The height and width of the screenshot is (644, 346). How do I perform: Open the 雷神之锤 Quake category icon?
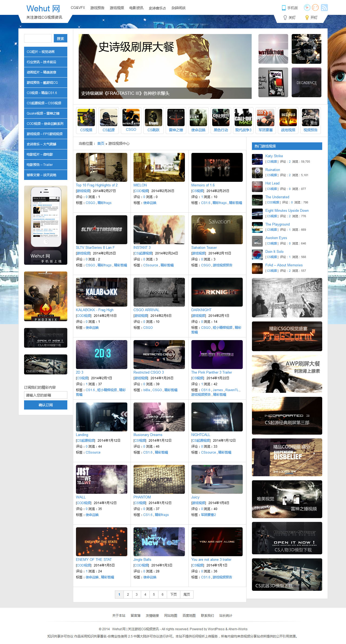(x=176, y=120)
